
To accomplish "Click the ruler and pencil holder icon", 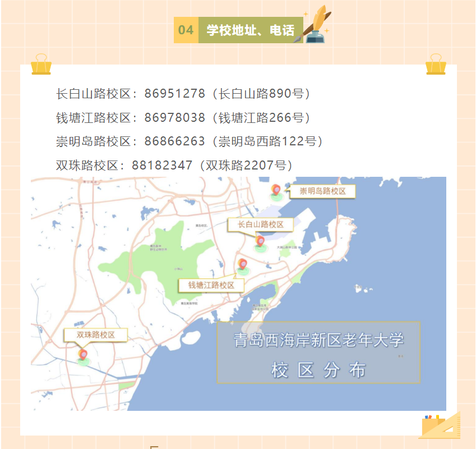I will 440,425.
